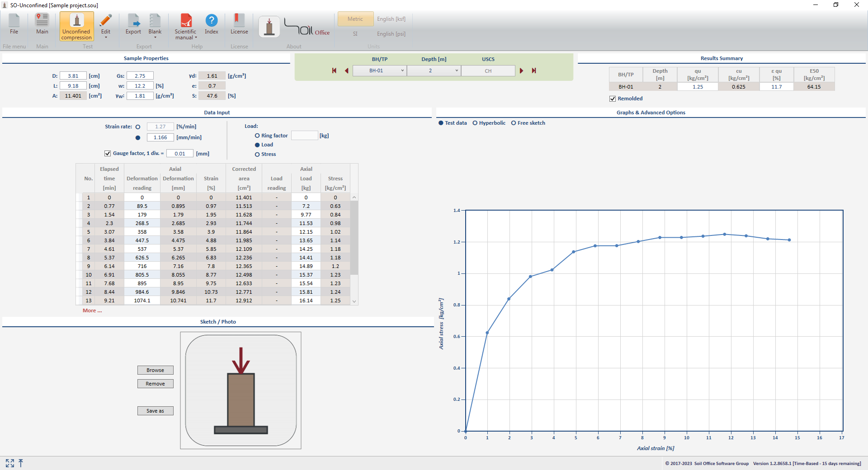
Task: Jump to first borehole record arrow
Action: coord(334,70)
